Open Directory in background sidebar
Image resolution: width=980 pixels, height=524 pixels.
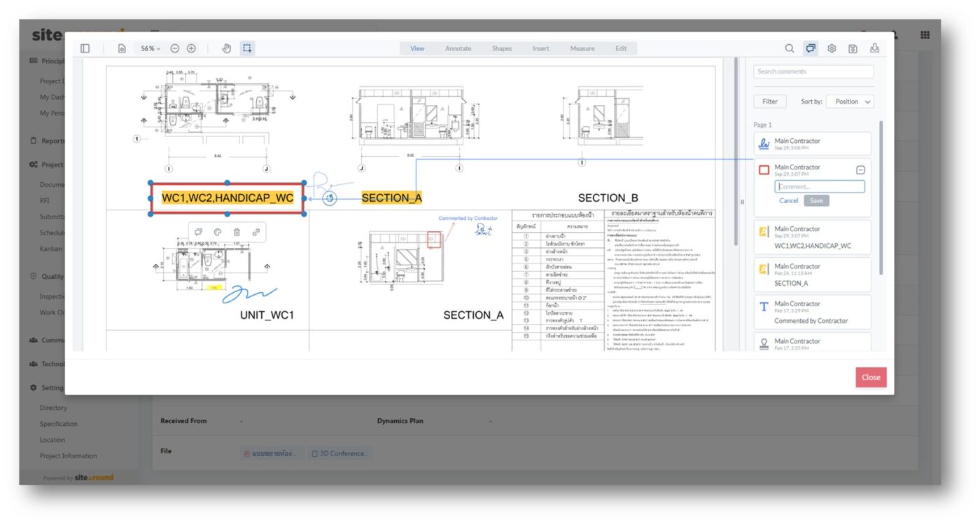click(53, 408)
